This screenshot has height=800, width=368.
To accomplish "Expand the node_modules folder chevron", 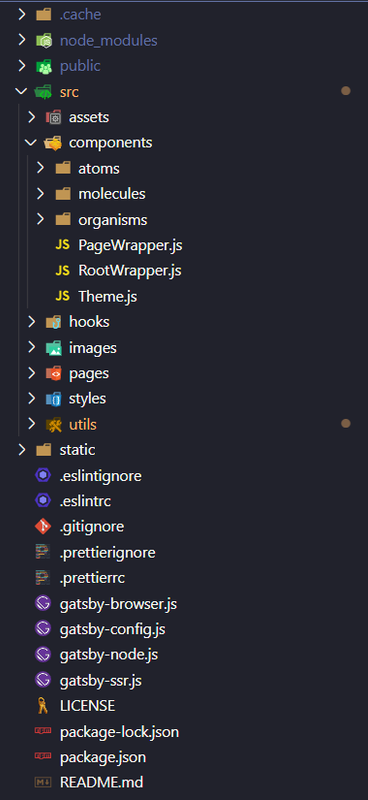I will pyautogui.click(x=21, y=40).
